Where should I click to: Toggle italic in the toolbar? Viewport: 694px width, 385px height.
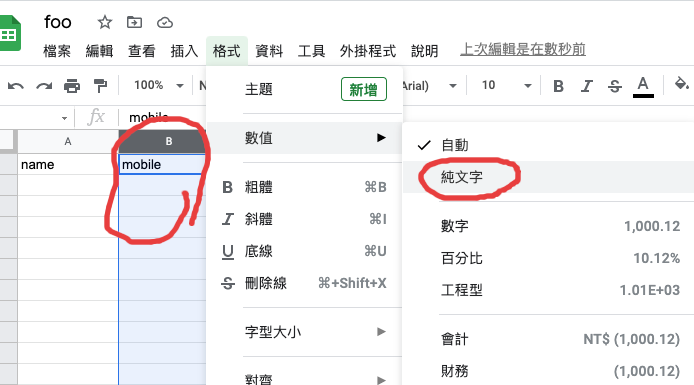[587, 86]
